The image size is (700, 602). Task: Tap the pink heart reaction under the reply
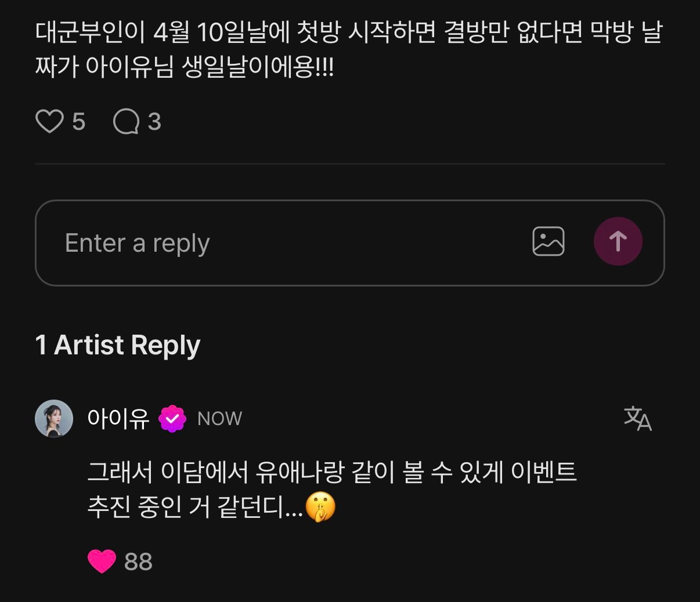(101, 561)
